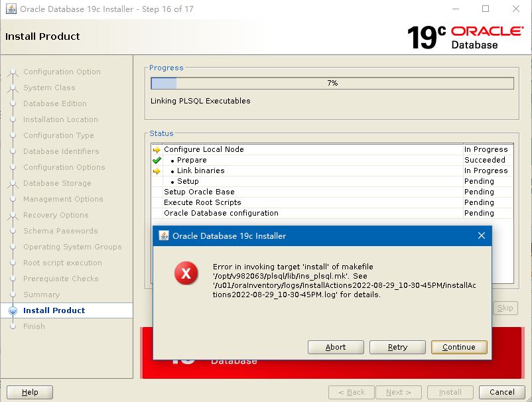Screen dimensions: 532x402
Task: Click the Java icon in error dialog title
Action: pos(164,235)
